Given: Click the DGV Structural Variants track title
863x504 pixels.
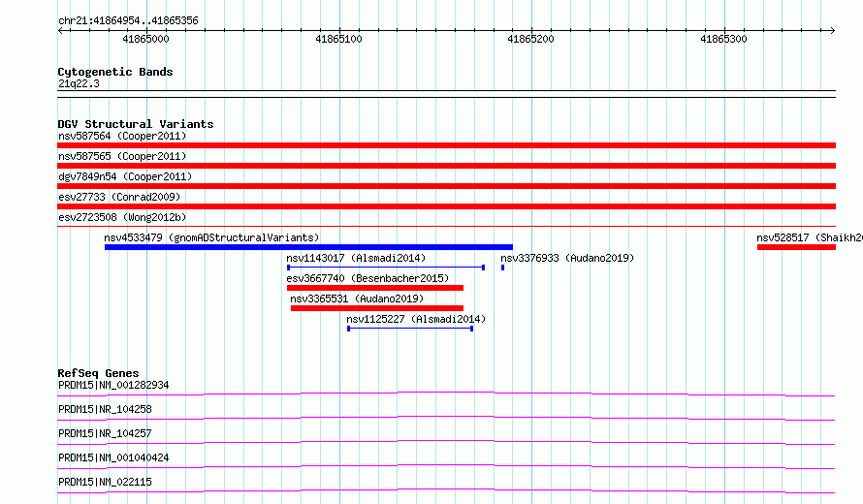Looking at the screenshot, I should (x=136, y=124).
